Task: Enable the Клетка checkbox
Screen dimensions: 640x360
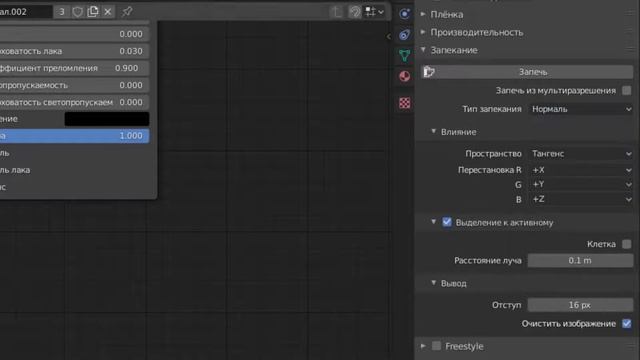Action: click(627, 244)
